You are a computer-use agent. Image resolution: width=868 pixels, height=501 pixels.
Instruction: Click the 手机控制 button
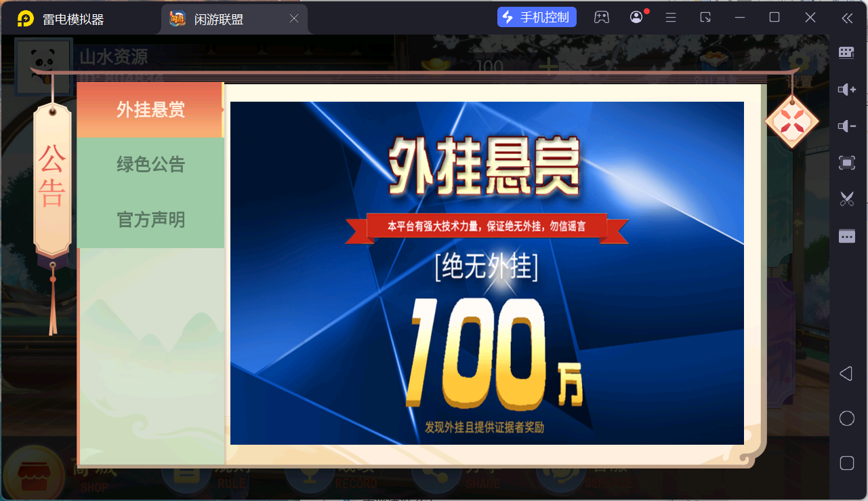pos(537,16)
